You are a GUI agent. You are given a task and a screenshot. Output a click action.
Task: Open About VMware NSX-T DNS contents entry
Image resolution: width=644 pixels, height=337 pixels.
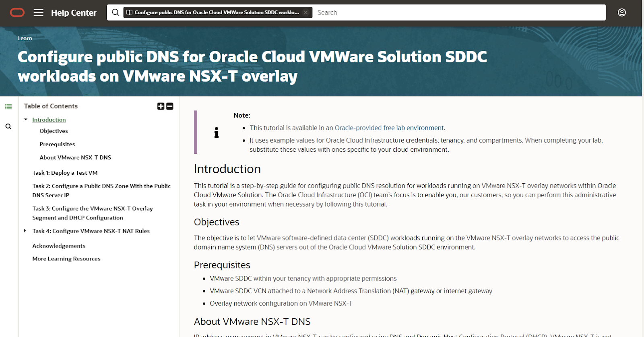point(75,157)
